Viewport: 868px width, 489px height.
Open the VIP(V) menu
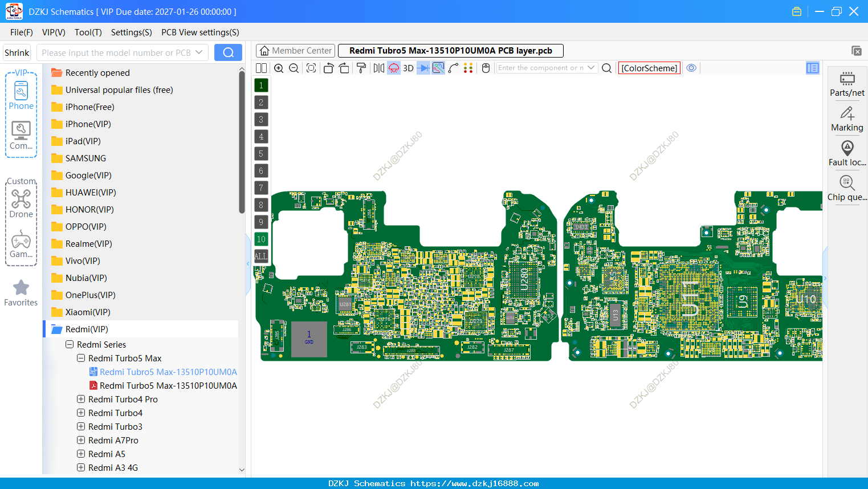54,32
